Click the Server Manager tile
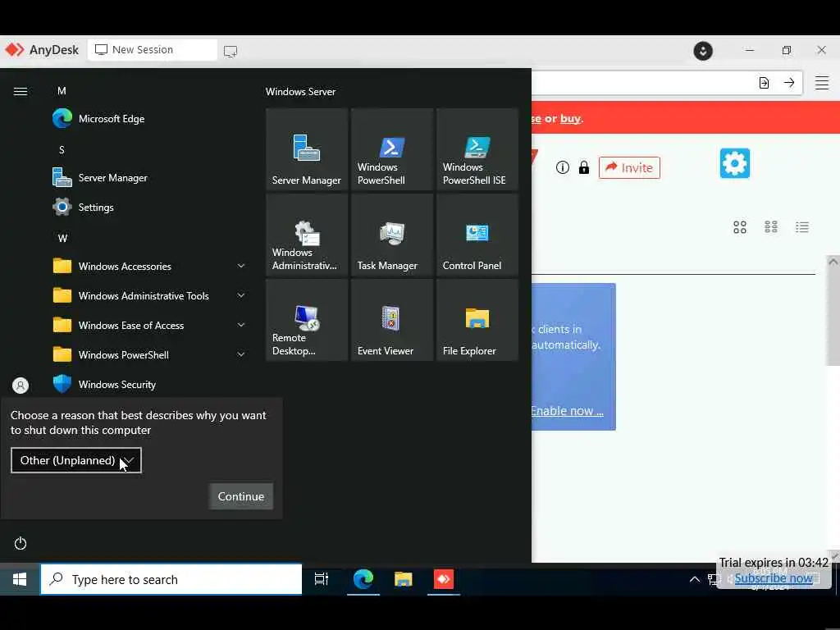This screenshot has height=630, width=840. pyautogui.click(x=307, y=149)
